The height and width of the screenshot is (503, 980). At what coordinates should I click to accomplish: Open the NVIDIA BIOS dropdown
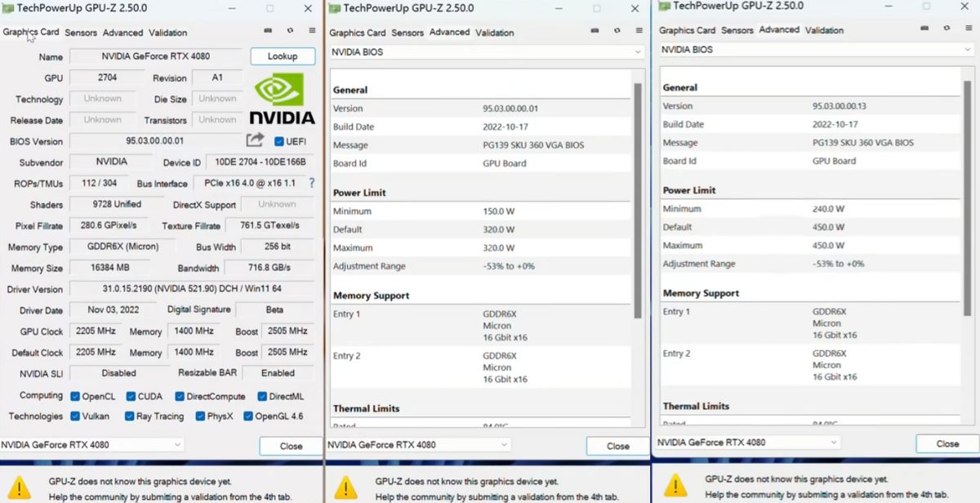click(482, 51)
